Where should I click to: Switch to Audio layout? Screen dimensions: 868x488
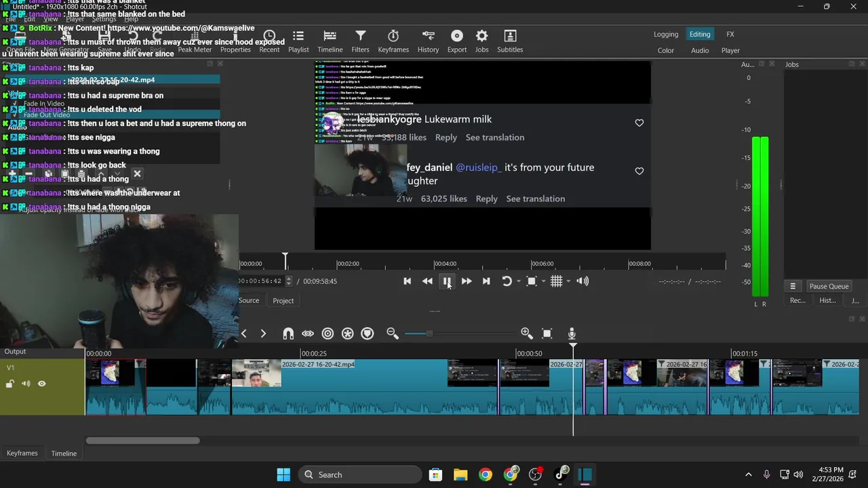700,51
